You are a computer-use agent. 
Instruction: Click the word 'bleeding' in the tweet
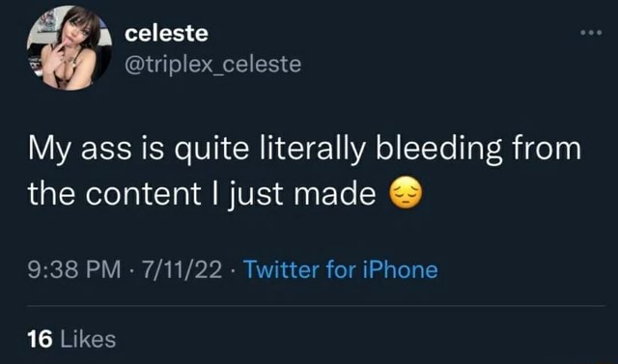pos(439,151)
